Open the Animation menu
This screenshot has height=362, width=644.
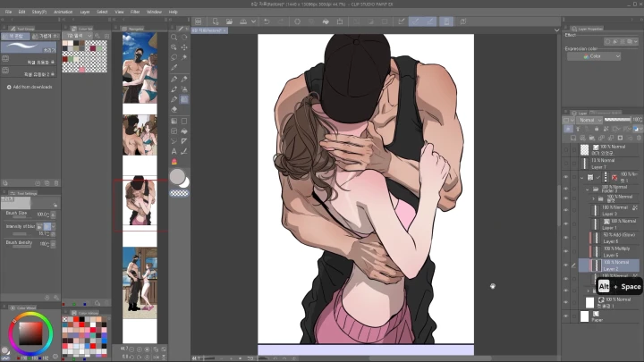pos(63,12)
